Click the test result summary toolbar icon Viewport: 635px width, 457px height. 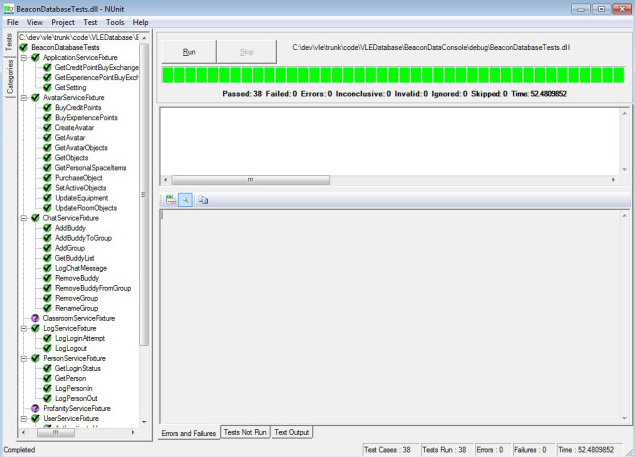171,200
